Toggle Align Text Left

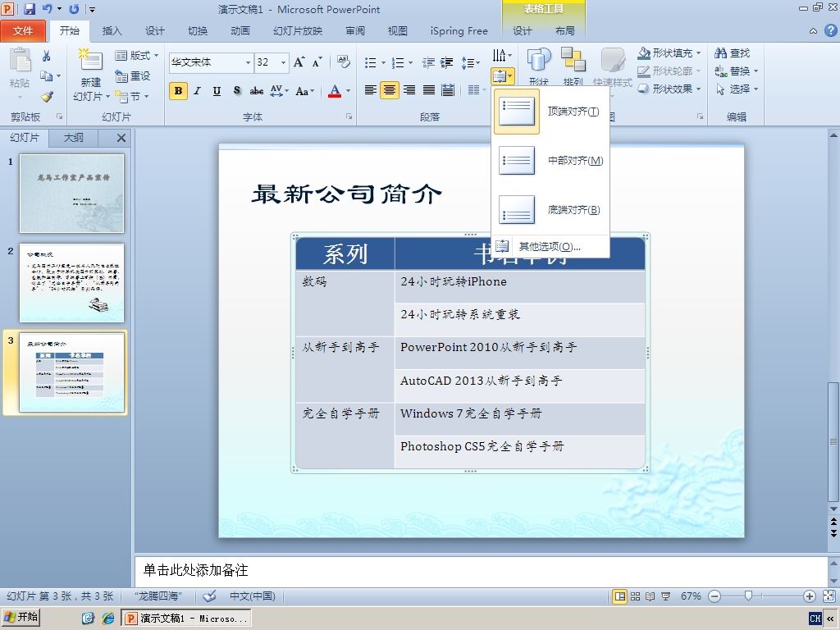click(370, 90)
